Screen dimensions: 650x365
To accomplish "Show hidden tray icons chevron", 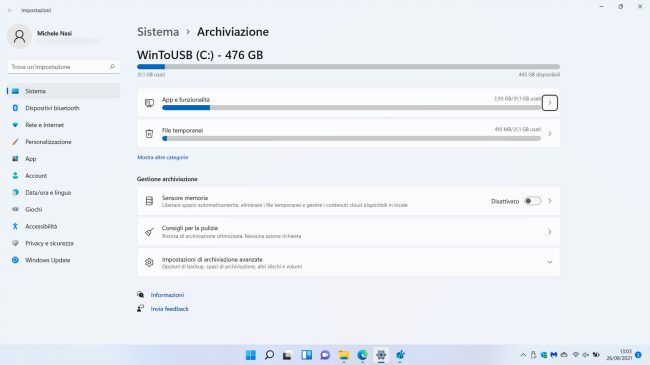I will tap(523, 355).
